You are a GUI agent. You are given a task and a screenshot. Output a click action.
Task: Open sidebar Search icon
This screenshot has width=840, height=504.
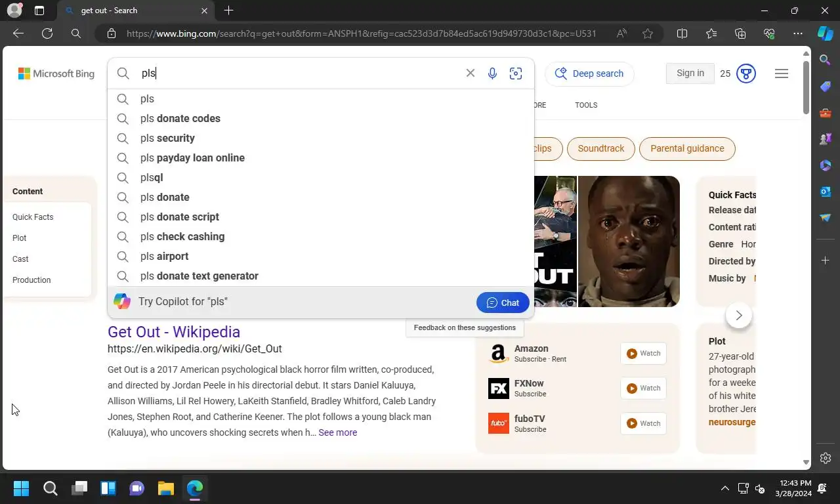point(826,60)
